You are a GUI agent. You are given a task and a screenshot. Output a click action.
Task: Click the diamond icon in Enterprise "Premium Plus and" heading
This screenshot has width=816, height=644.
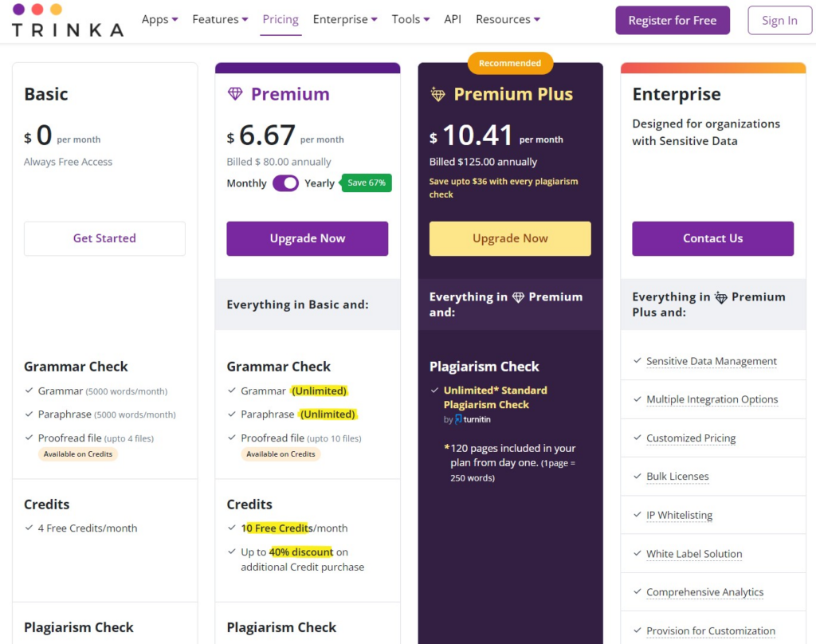(x=720, y=297)
